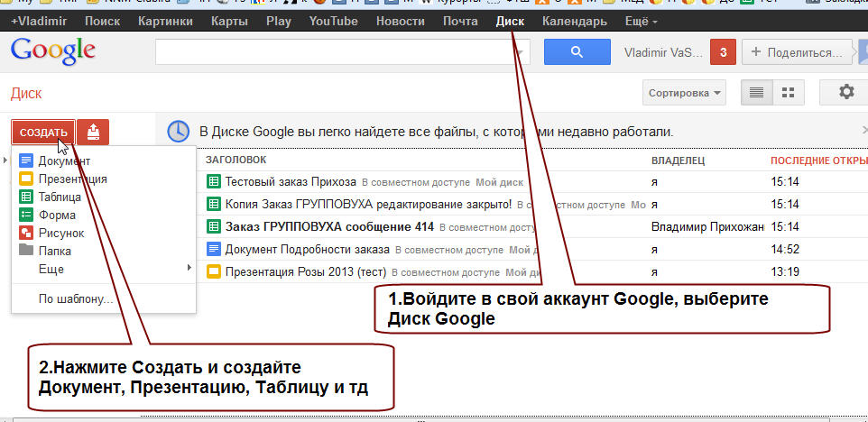Open file Презентация Розы 2013 (тест)

pos(306,272)
